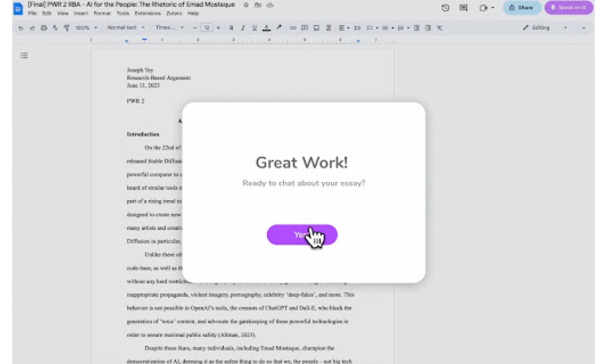Open the checklist dropdown

[372, 28]
